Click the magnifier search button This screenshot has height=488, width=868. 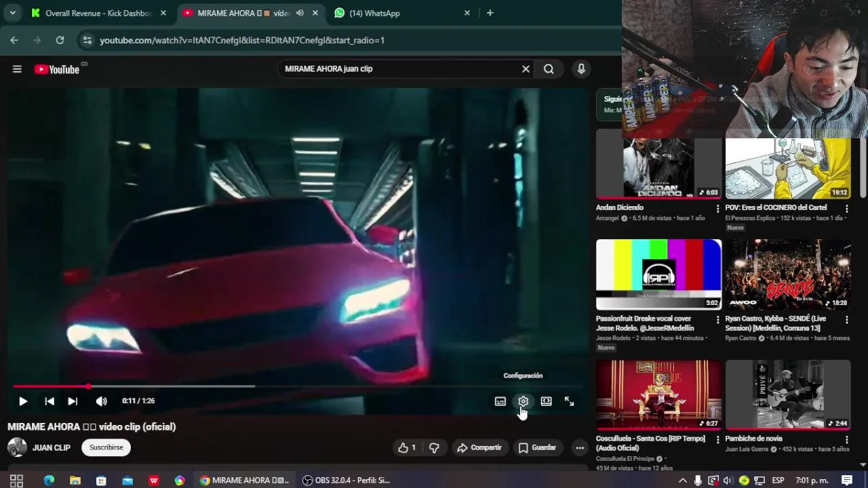pos(549,68)
